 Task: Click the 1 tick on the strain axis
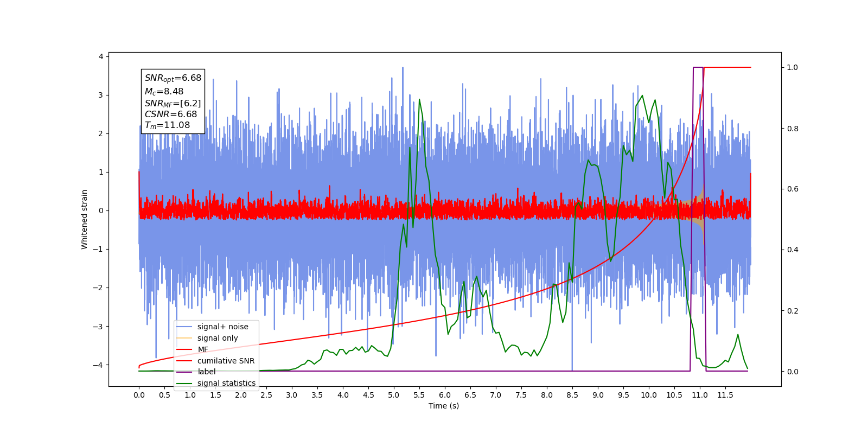(101, 172)
